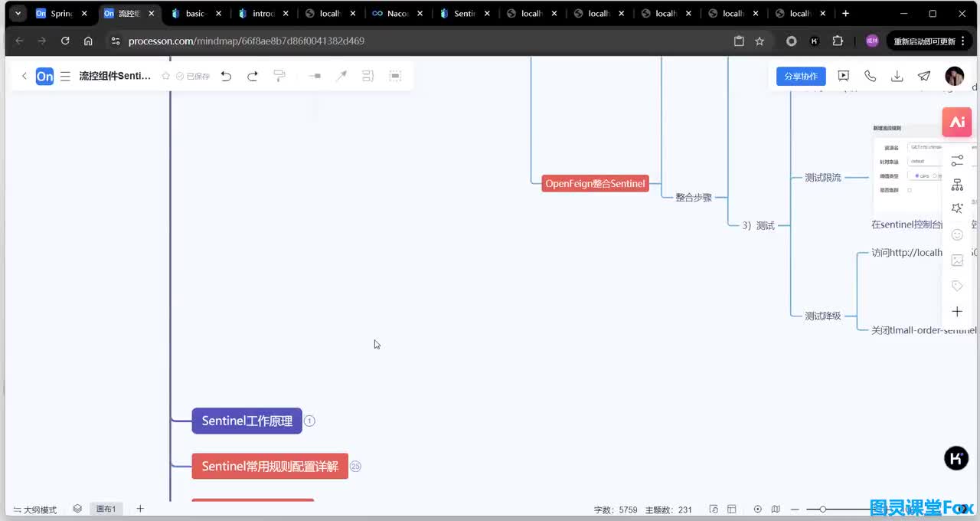Reload the page with browser refresh

tap(65, 41)
